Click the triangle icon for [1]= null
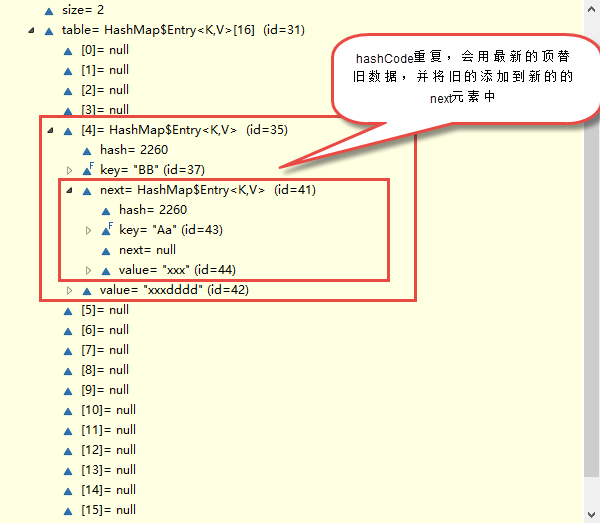Image resolution: width=600 pixels, height=523 pixels. [x=68, y=71]
